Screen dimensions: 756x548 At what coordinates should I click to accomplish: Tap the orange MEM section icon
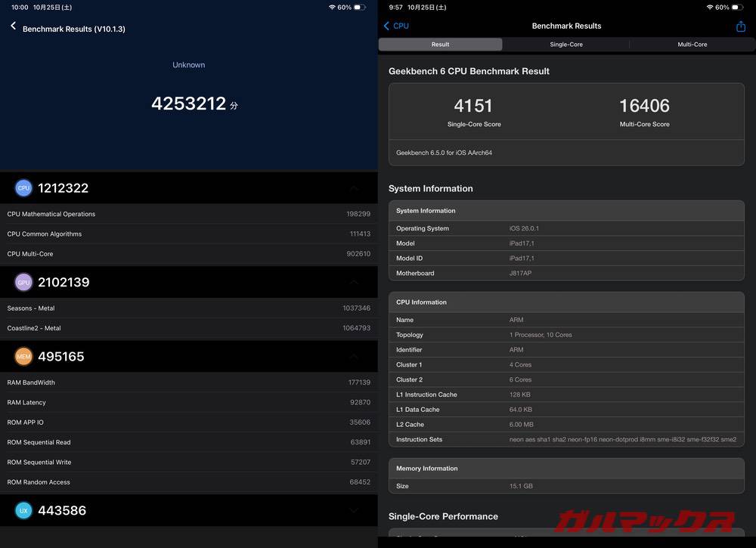click(x=23, y=356)
